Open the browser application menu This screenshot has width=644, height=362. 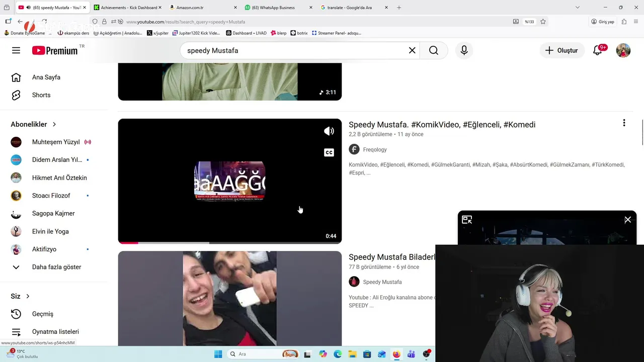coord(636,22)
